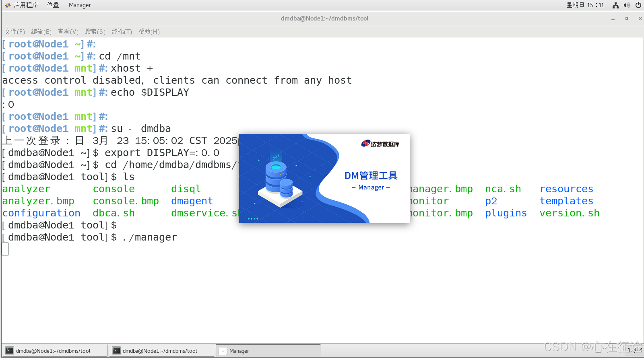This screenshot has height=358, width=644.
Task: Click the './manager' command text
Action: (x=150, y=237)
